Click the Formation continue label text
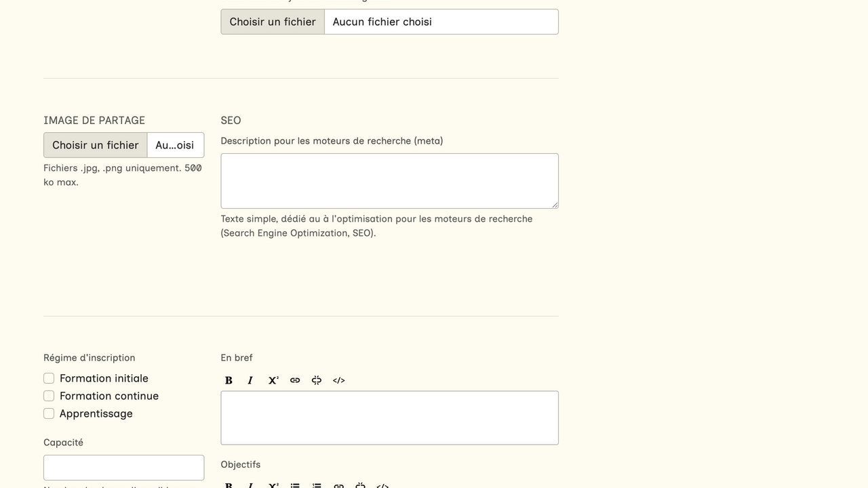This screenshot has height=488, width=868. (x=109, y=396)
